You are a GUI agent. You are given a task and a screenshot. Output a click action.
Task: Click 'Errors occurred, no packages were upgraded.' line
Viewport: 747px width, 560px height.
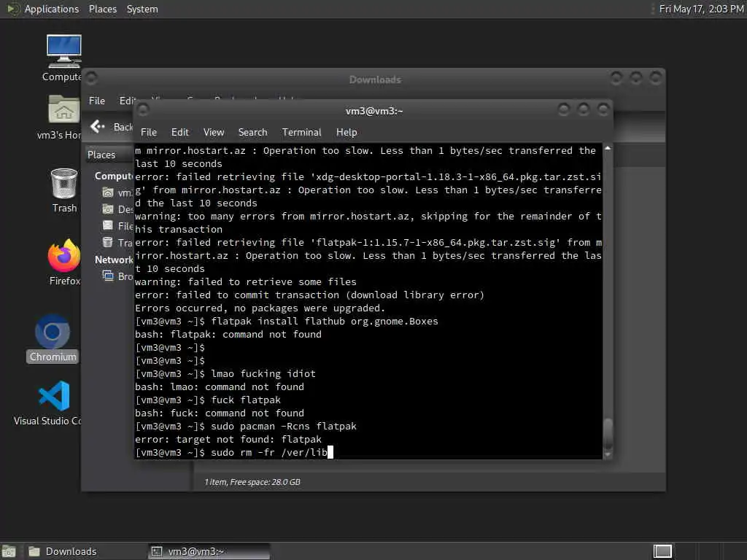click(x=260, y=308)
